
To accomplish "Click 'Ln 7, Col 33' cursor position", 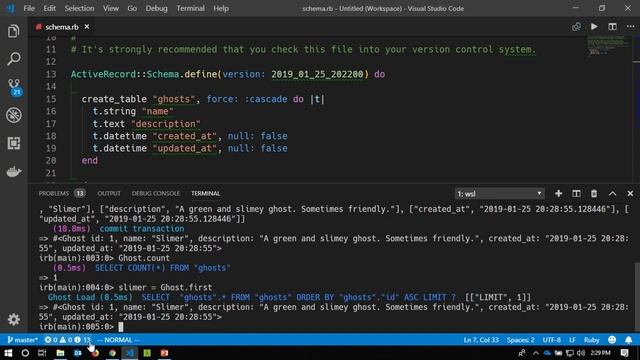I will click(x=481, y=340).
